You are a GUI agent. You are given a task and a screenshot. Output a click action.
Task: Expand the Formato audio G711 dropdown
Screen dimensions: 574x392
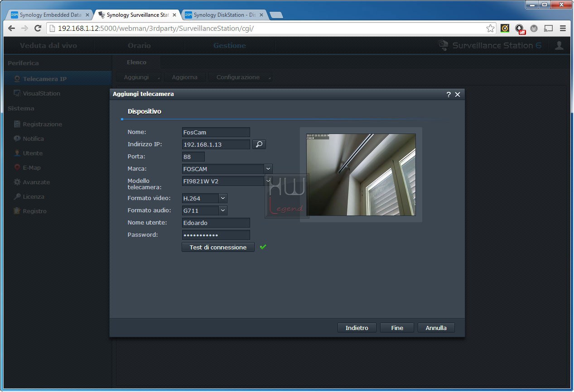(222, 210)
